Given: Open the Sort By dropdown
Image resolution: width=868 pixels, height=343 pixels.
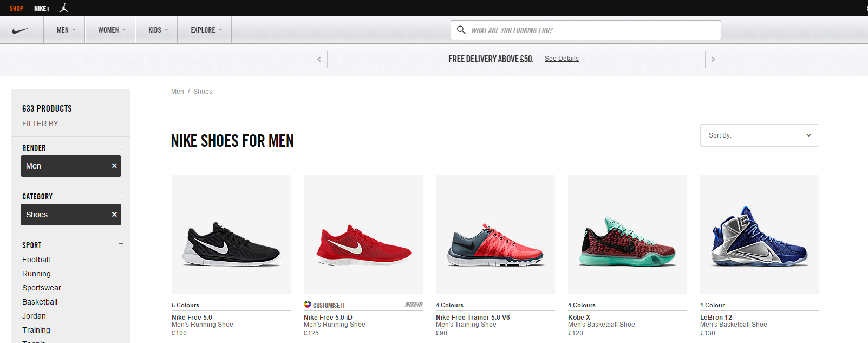Looking at the screenshot, I should [x=759, y=135].
